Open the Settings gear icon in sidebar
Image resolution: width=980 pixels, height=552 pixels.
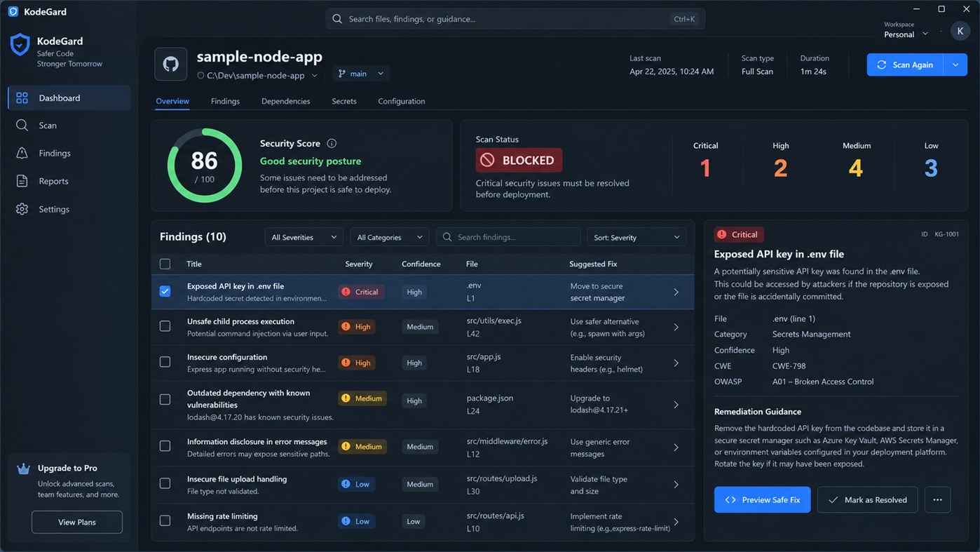[x=22, y=209]
